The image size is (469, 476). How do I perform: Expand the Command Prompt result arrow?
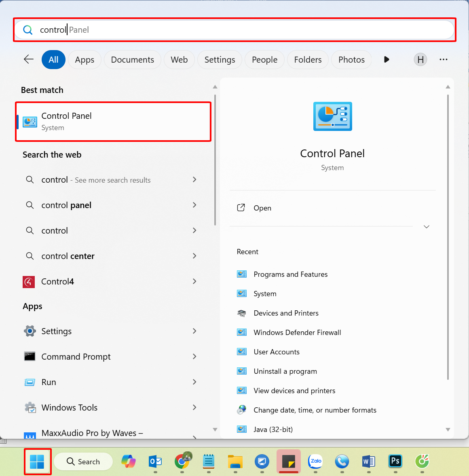point(194,356)
